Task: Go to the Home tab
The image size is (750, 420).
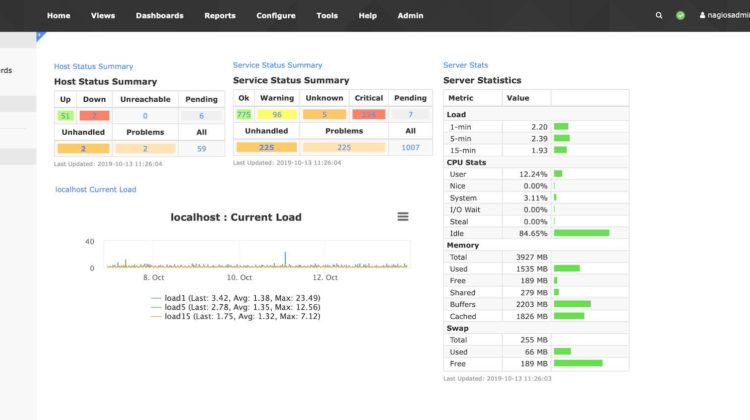Action: coord(59,16)
